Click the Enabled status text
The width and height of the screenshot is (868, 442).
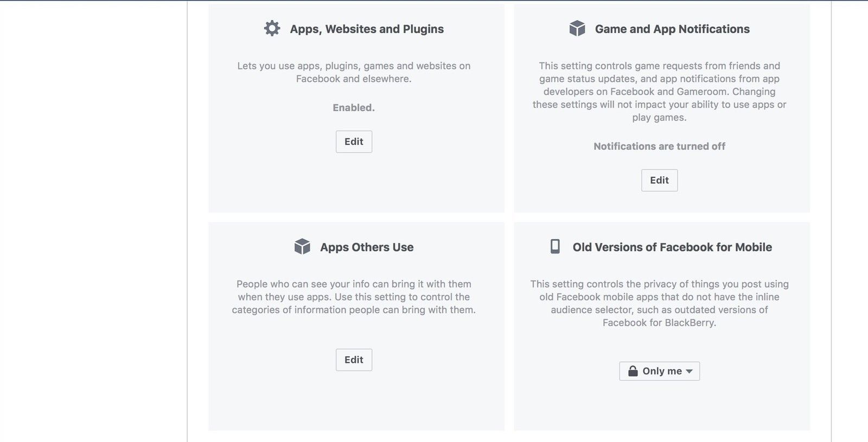tap(354, 107)
